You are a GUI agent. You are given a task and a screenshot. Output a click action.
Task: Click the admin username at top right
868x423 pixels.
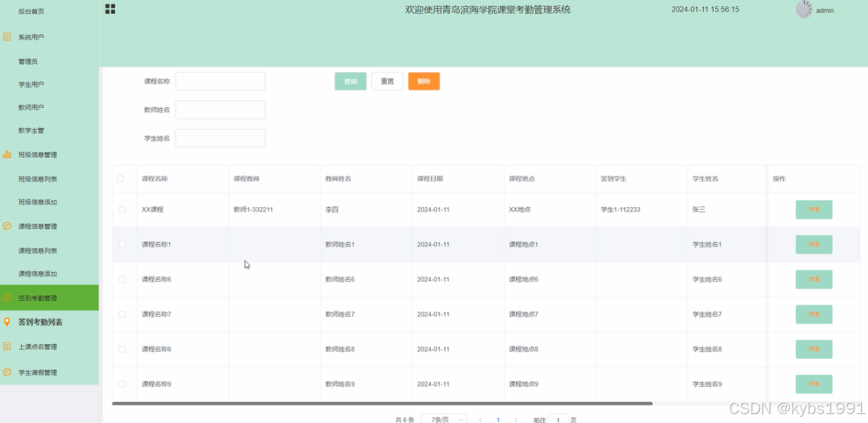click(825, 11)
